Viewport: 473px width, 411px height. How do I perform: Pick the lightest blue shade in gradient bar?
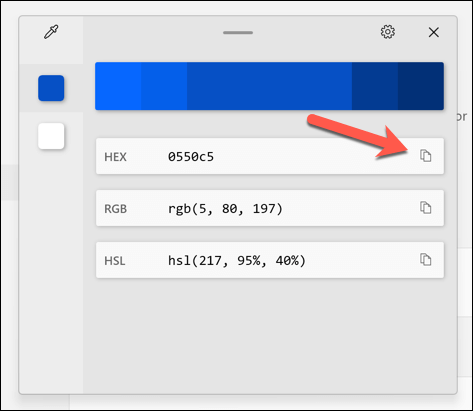click(118, 86)
